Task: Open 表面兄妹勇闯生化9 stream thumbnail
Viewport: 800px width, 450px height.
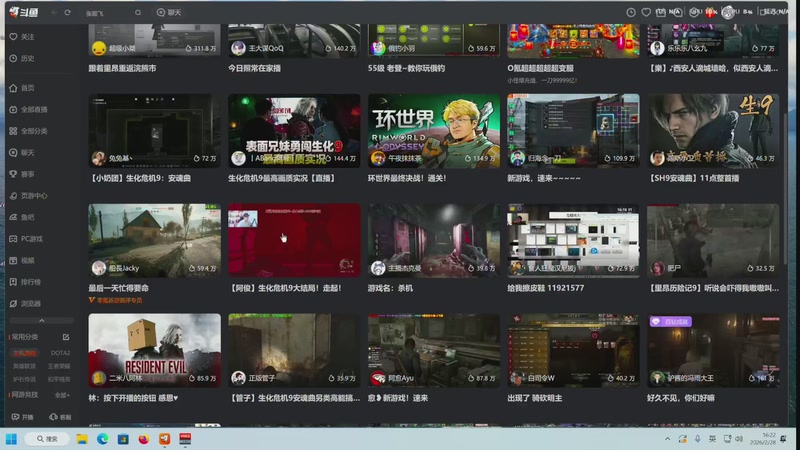Action: tap(294, 131)
